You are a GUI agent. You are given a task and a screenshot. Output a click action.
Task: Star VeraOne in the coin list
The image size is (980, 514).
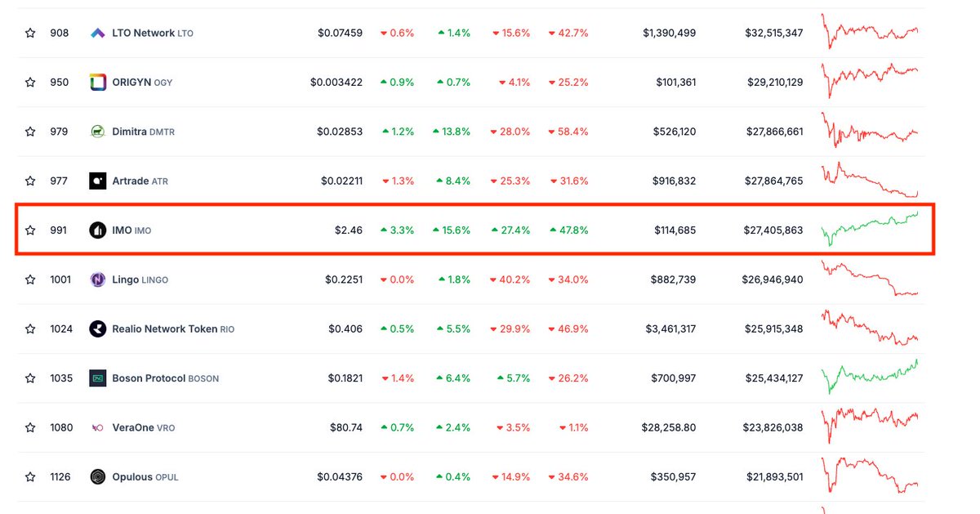pos(30,427)
